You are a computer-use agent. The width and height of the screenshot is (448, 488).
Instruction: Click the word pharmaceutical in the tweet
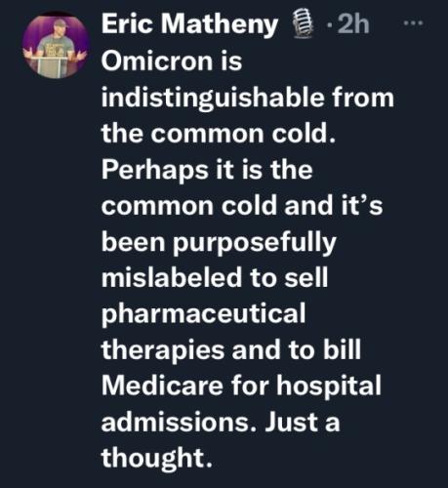[x=204, y=314]
